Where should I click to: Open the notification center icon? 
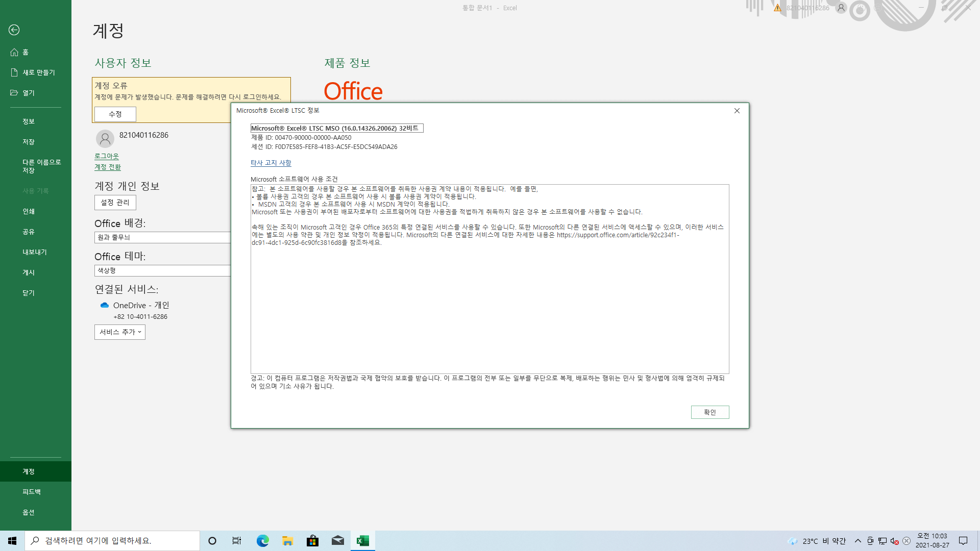[x=963, y=541]
